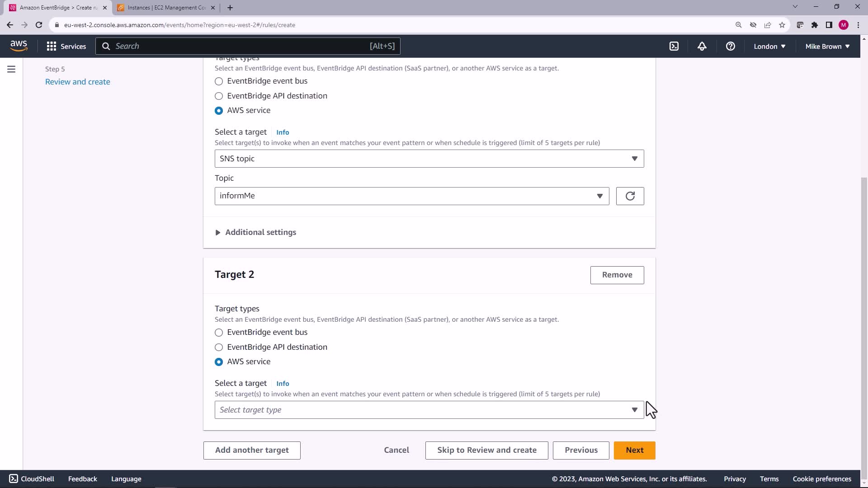868x488 pixels.
Task: Select EventBridge event bus for Target 2
Action: pos(219,333)
